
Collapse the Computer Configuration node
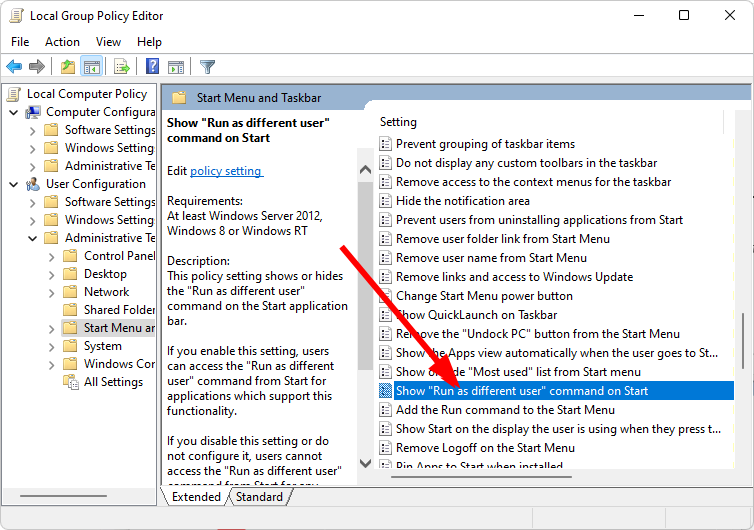coord(15,112)
